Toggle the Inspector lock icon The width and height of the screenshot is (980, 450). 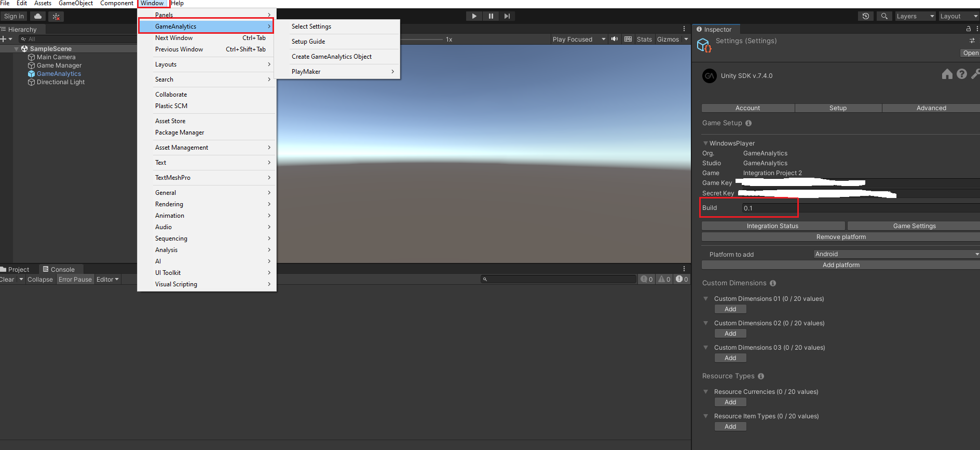coord(968,29)
